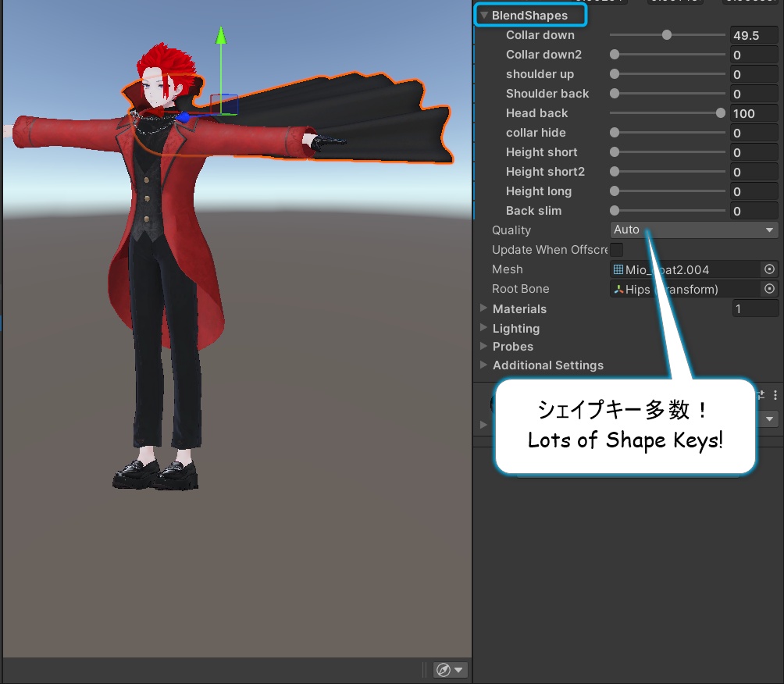Collapse the BlendShapes section
Screen dimensions: 784x684
click(x=484, y=15)
